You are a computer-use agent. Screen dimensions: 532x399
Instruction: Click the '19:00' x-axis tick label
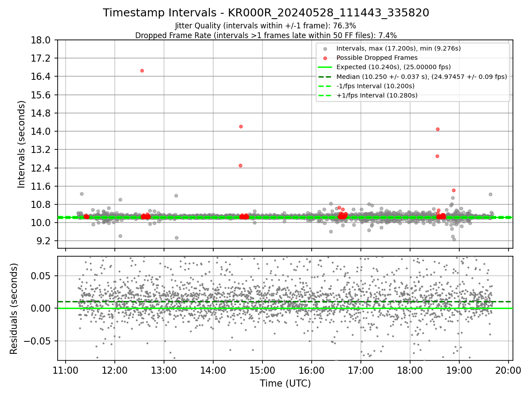pyautogui.click(x=458, y=369)
